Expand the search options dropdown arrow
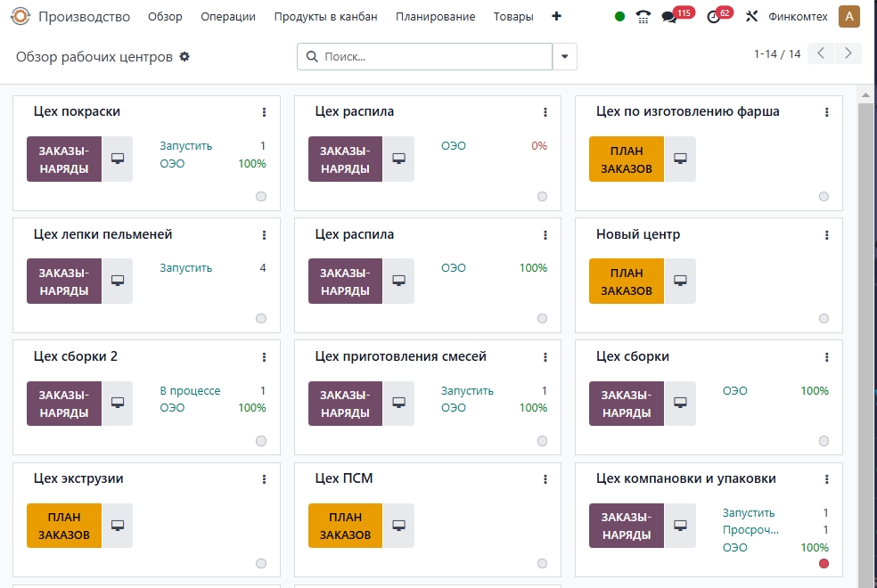The image size is (877, 588). click(x=565, y=57)
